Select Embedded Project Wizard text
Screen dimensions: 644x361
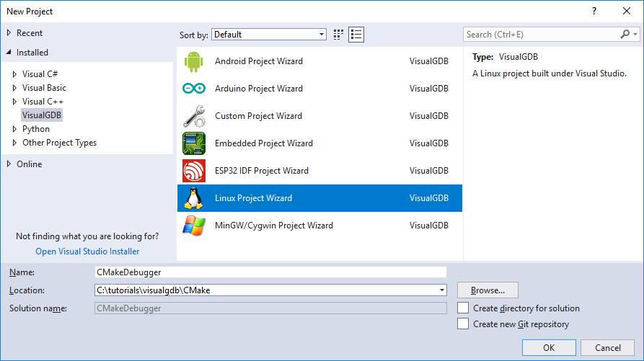(264, 143)
